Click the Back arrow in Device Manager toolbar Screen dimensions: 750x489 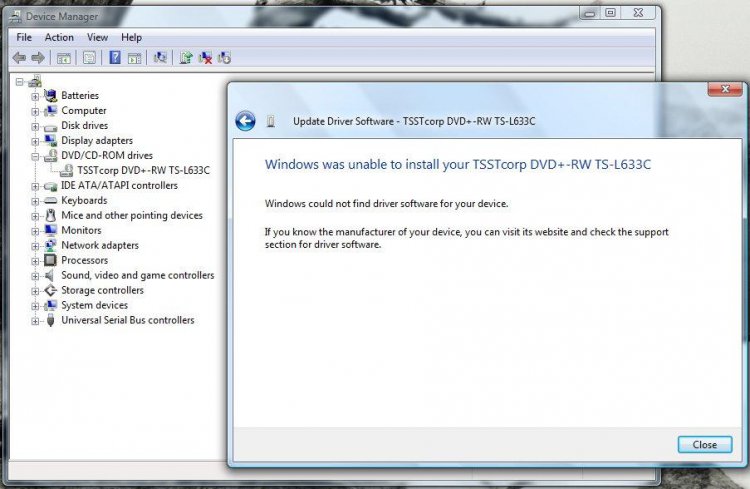pos(19,58)
